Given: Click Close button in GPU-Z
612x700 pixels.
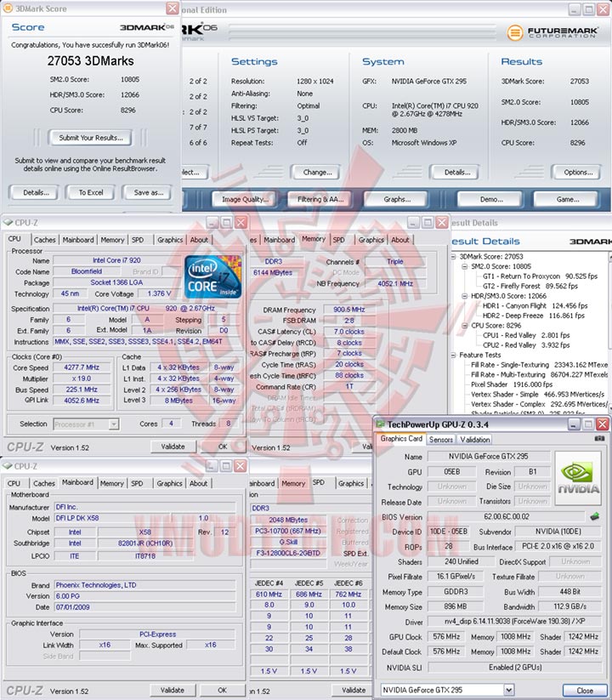Looking at the screenshot, I should [x=584, y=690].
